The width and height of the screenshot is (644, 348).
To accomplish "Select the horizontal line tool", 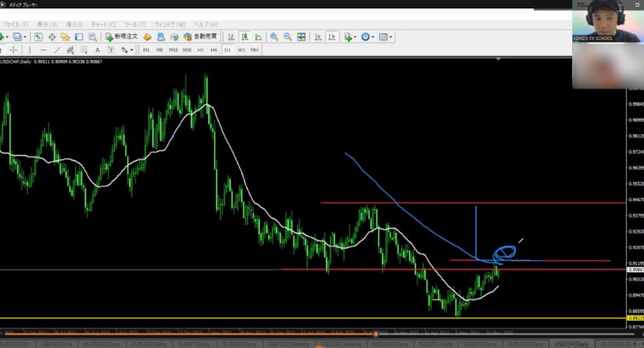I will 43,49.
